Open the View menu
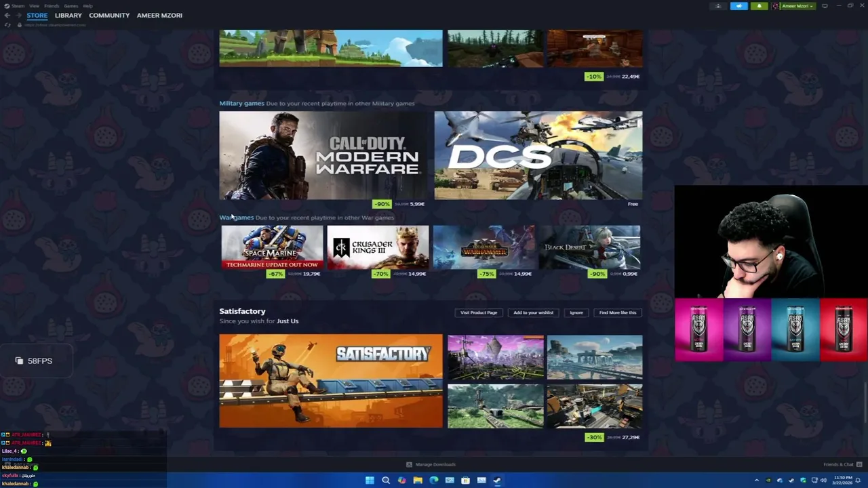Viewport: 868px width, 488px height. pos(34,6)
